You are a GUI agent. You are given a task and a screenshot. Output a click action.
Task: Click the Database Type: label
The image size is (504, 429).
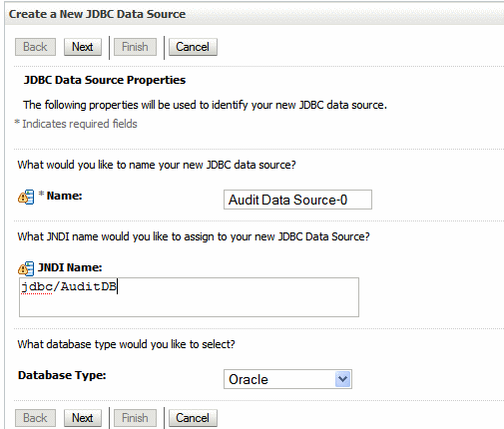62,375
